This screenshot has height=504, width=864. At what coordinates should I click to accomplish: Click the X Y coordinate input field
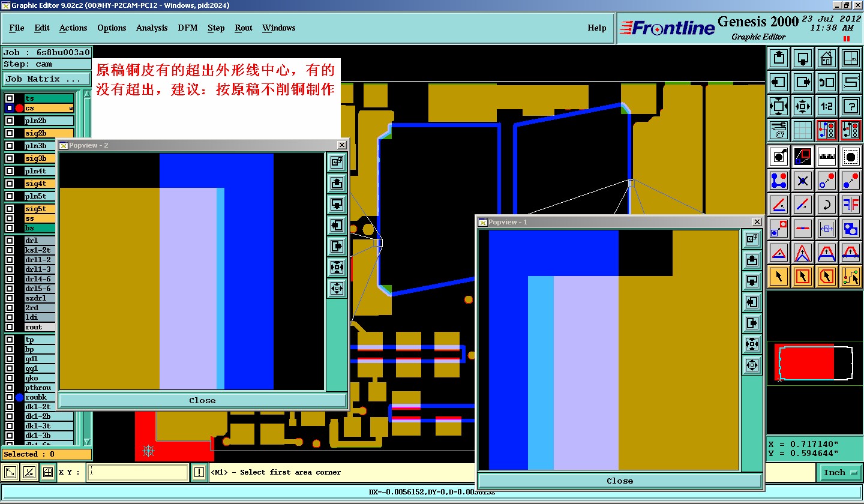click(137, 472)
